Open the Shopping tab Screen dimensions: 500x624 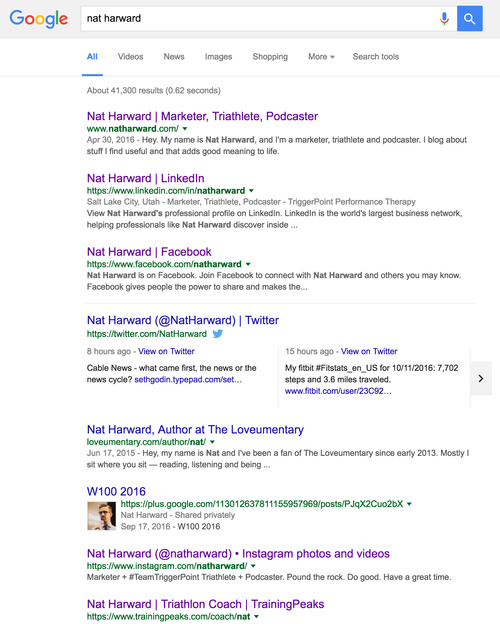pyautogui.click(x=270, y=57)
